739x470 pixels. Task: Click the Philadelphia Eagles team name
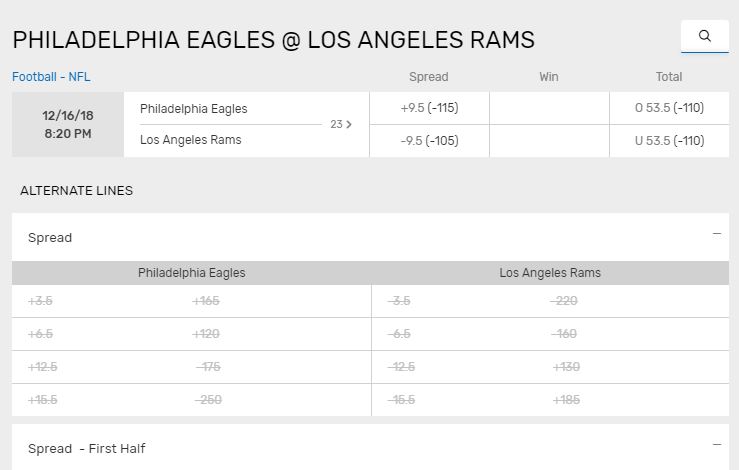[x=194, y=109]
